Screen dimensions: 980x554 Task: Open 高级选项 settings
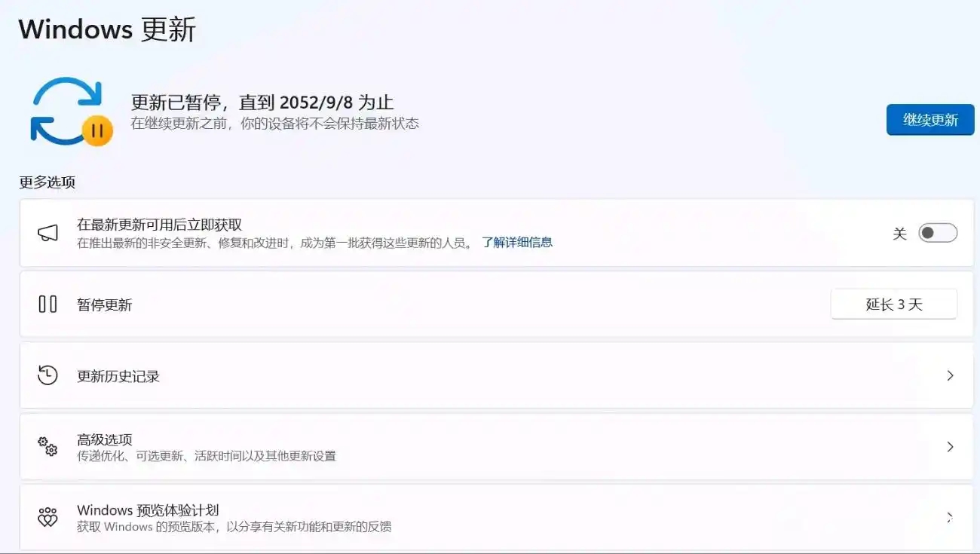[496, 447]
